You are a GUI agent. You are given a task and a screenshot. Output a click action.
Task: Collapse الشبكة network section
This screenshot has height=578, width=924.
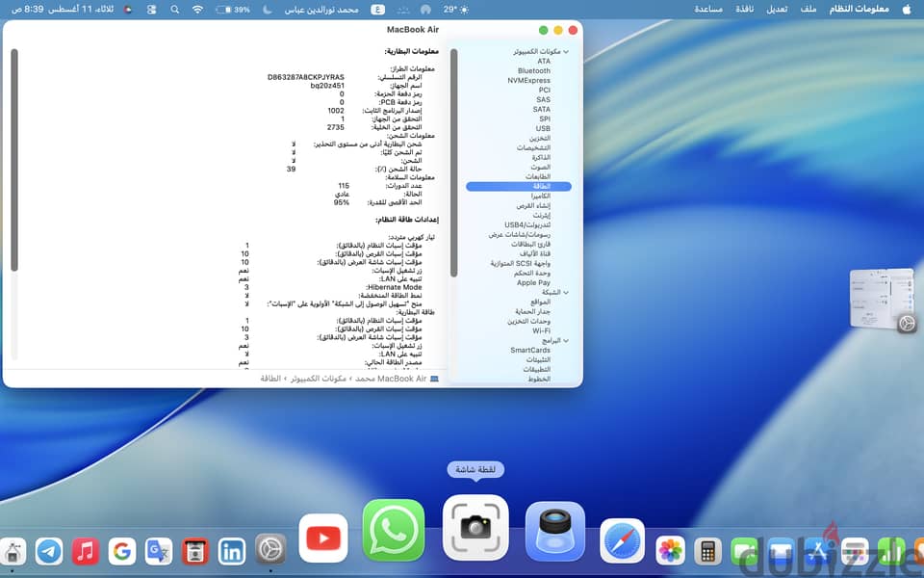(x=566, y=293)
